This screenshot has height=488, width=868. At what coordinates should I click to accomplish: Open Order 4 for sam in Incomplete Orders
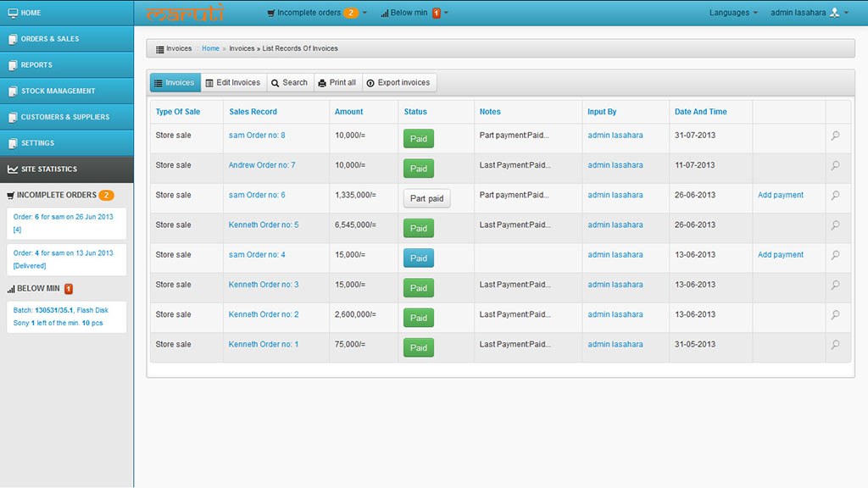tap(66, 259)
